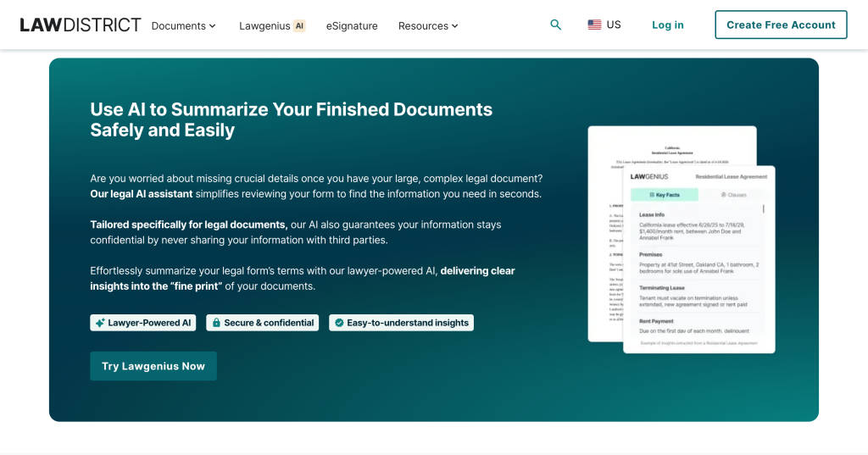Click the US flag icon
Image resolution: width=868 pixels, height=455 pixels.
tap(594, 25)
